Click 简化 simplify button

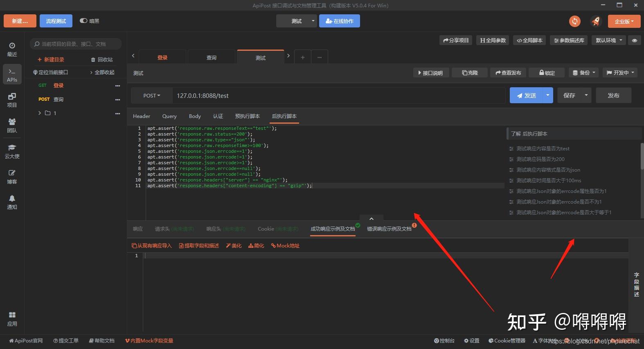256,246
